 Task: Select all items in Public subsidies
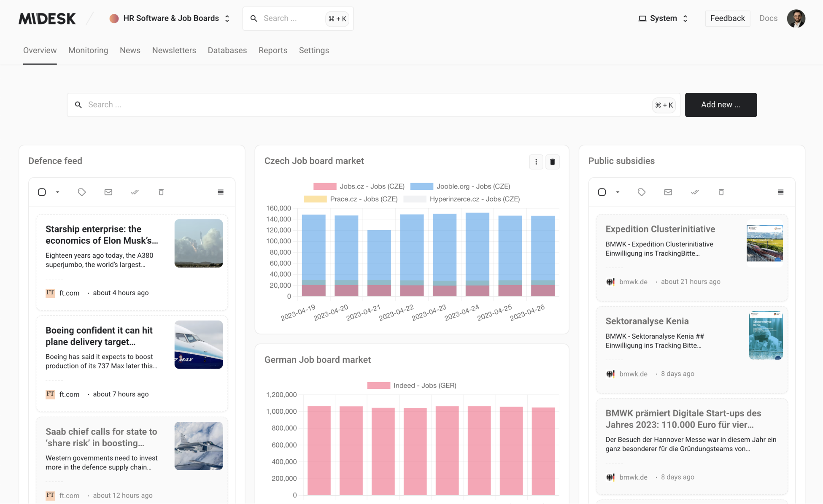click(x=602, y=192)
